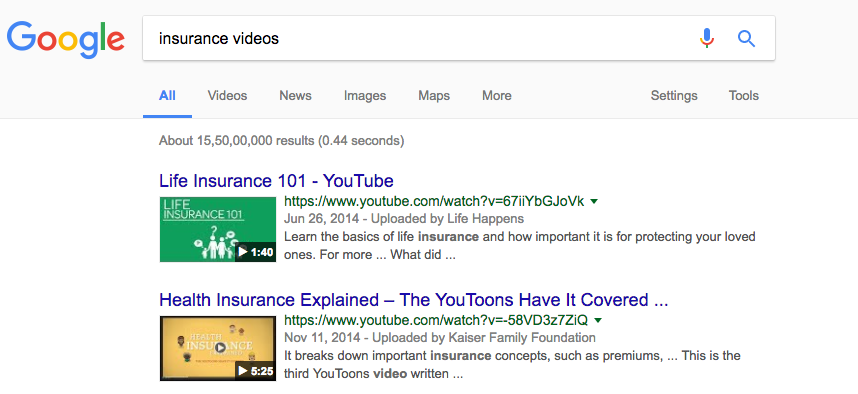Open Life Insurance 101 - YouTube result
The height and width of the screenshot is (394, 858).
tap(276, 181)
